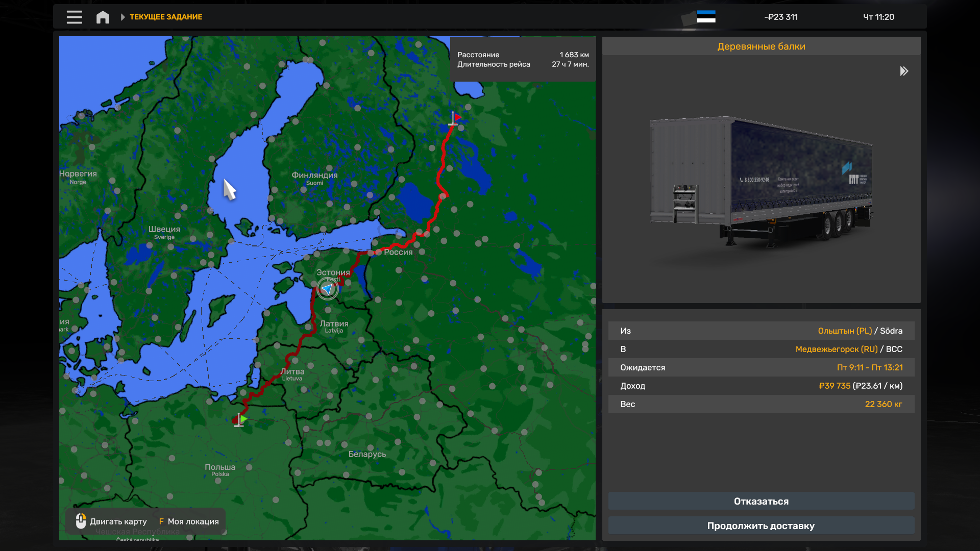
Task: Click the breadcrumb arrow before ТЕКУЩЕЕ ЗАДАНИЕ
Action: 122,17
